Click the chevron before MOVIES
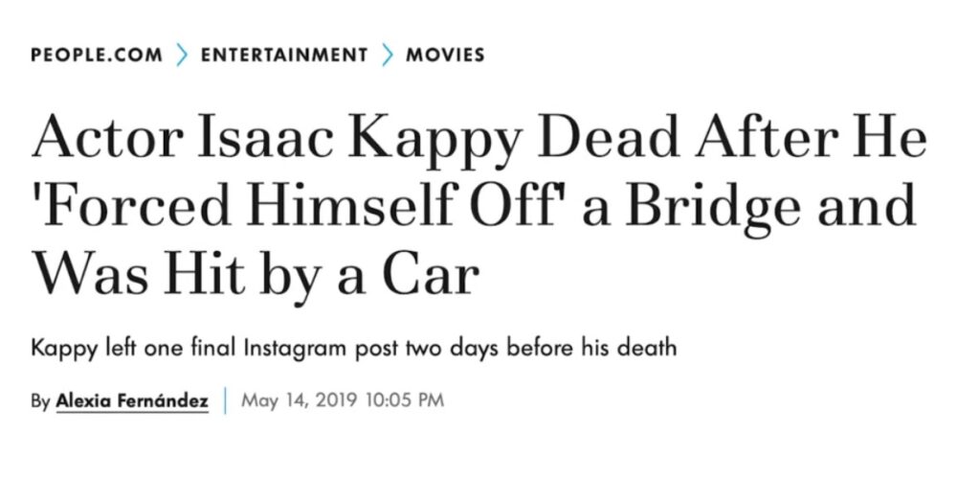980x478 pixels. click(x=387, y=55)
